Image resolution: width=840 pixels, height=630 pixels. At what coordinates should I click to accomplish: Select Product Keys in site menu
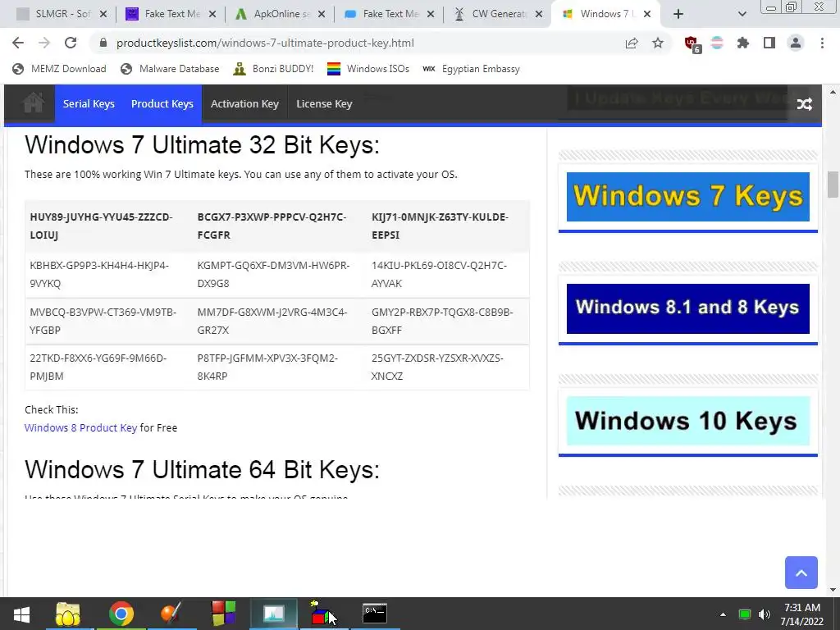point(162,104)
